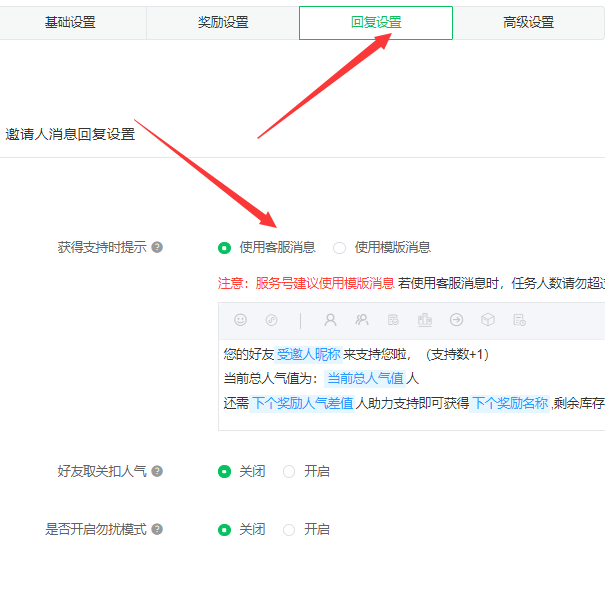Click the red 服务号建议使用模版消息 notice text

coord(324,283)
